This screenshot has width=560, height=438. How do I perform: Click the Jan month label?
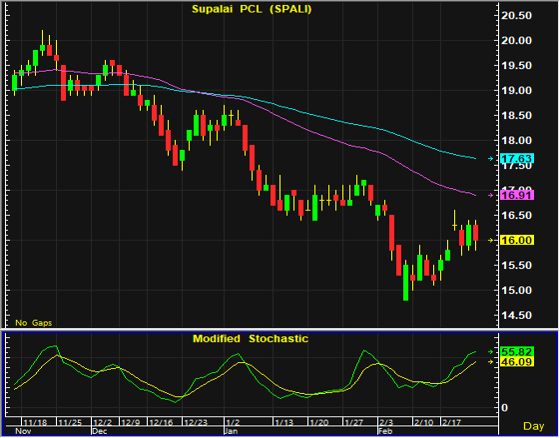(231, 431)
